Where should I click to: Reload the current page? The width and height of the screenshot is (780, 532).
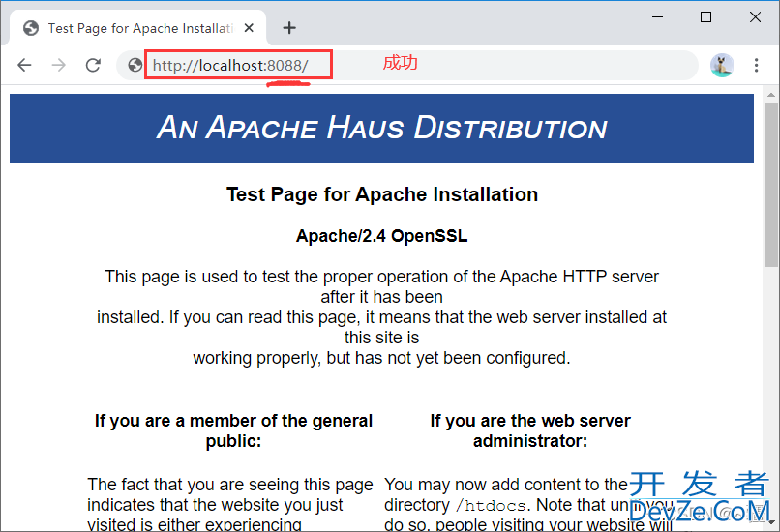tap(93, 65)
